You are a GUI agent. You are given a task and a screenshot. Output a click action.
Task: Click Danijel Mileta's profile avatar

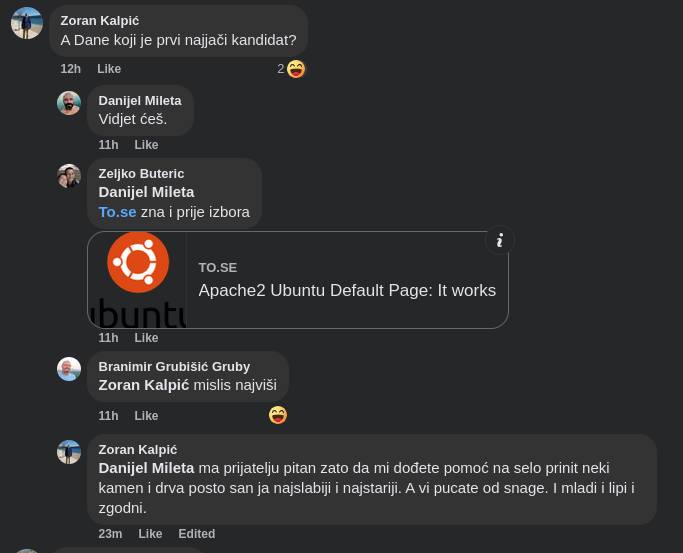(69, 103)
